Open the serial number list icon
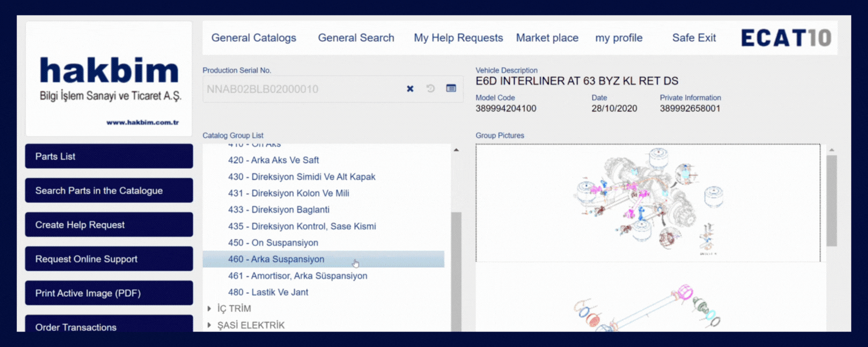 pos(451,88)
